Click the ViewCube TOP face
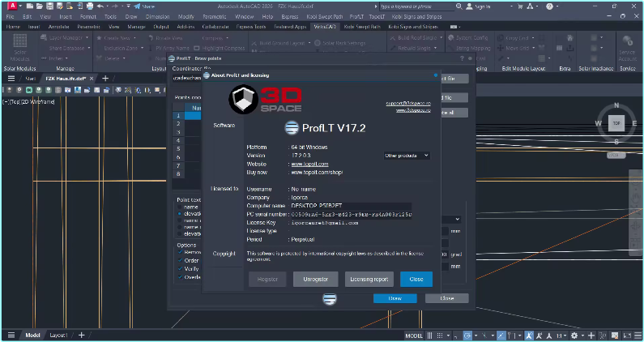 click(x=616, y=123)
